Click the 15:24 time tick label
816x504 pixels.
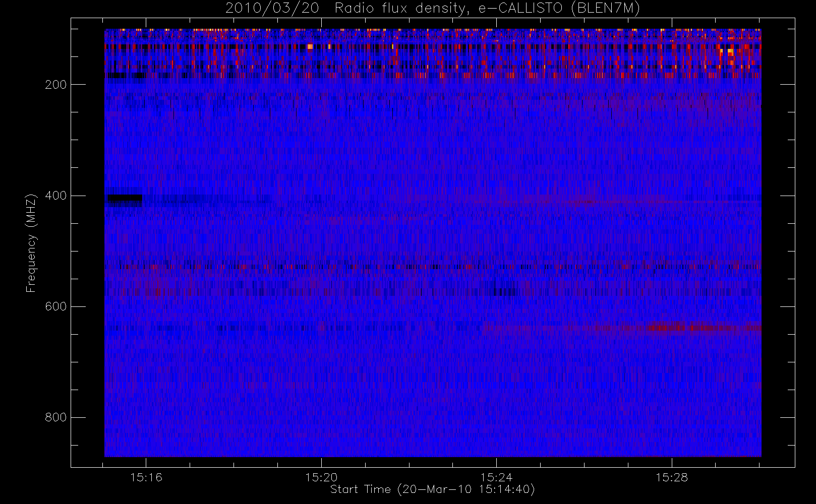coord(496,477)
